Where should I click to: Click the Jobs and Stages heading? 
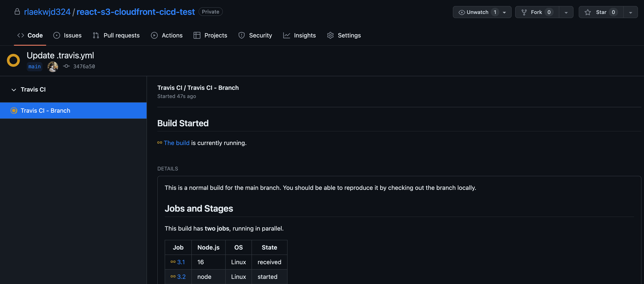tap(199, 209)
